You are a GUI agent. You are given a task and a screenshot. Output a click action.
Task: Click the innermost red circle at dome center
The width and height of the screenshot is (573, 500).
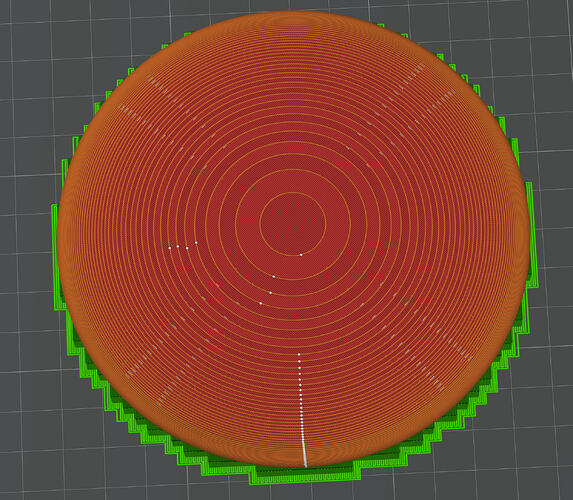coord(293,224)
